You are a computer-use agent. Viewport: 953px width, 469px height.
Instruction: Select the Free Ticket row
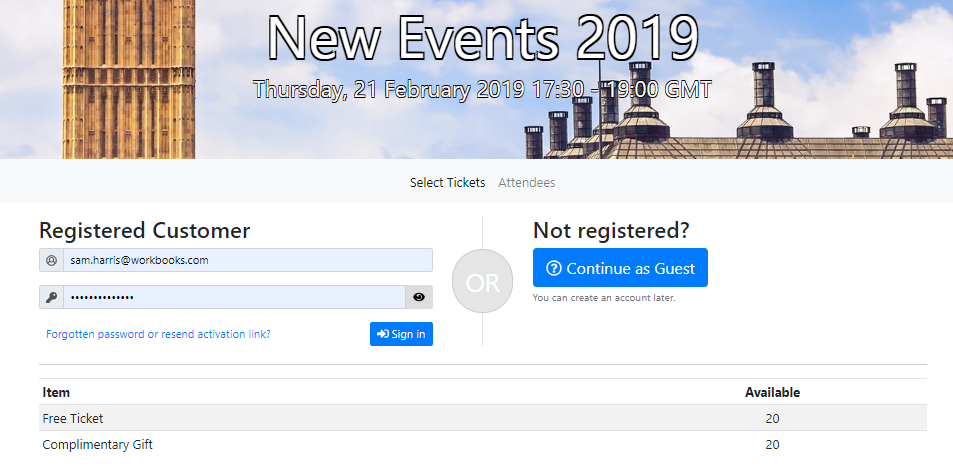coord(483,418)
